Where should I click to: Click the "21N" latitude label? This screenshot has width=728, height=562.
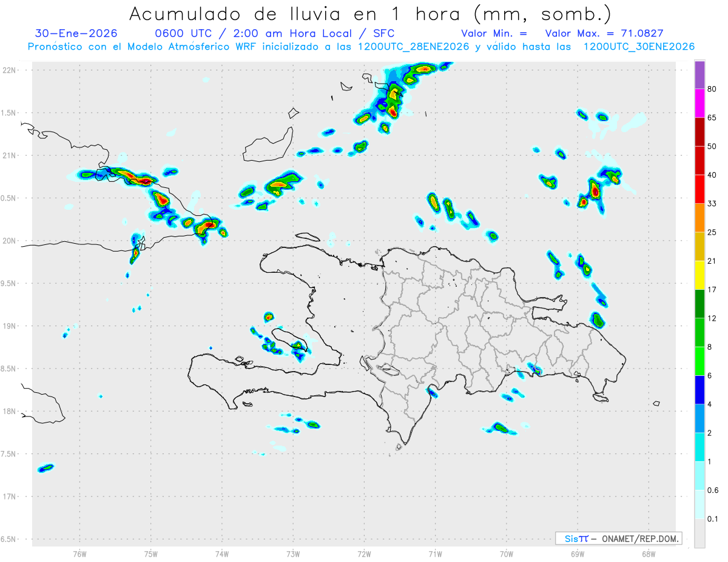click(x=10, y=155)
